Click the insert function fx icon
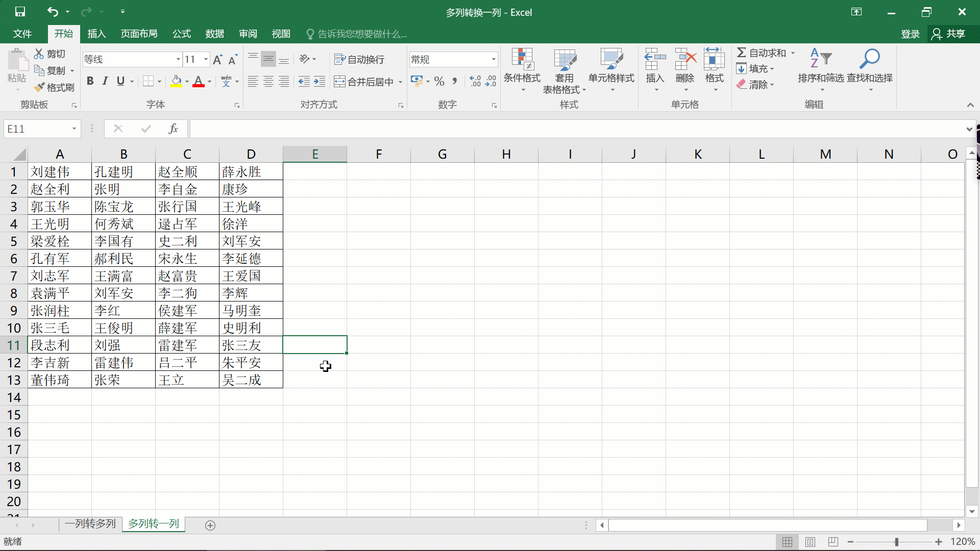 click(x=173, y=129)
